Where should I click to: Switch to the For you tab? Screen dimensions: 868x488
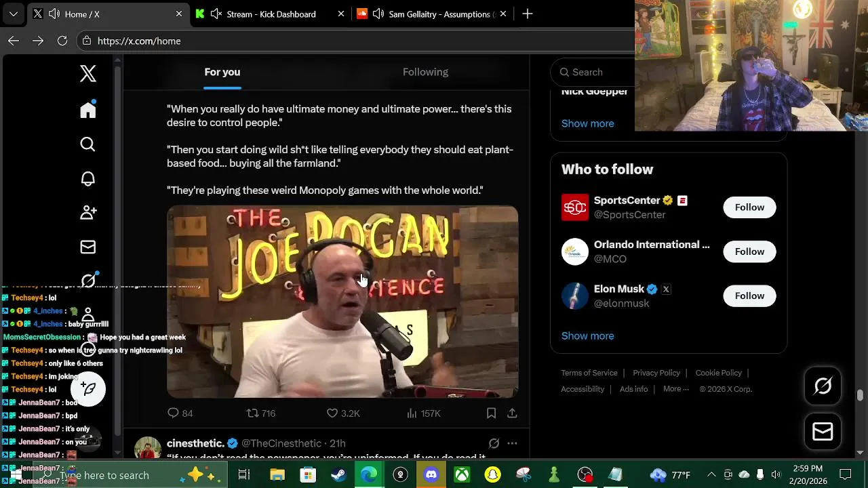point(222,72)
